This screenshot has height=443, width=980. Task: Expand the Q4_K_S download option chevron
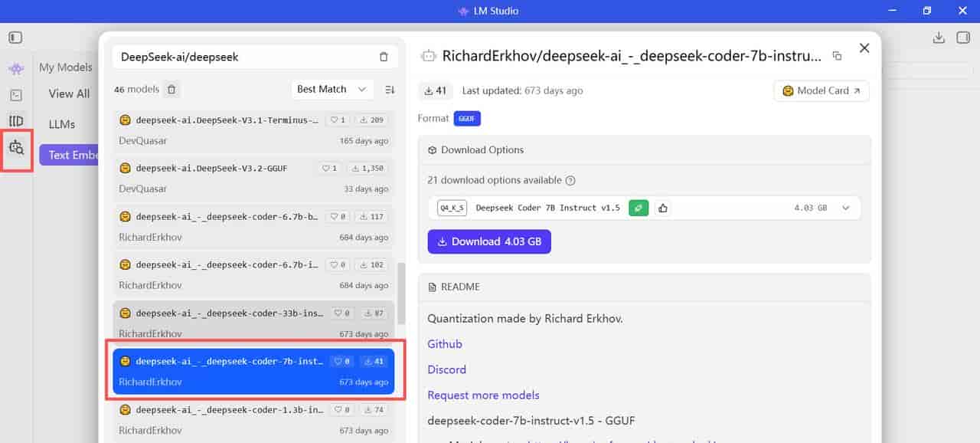click(846, 208)
